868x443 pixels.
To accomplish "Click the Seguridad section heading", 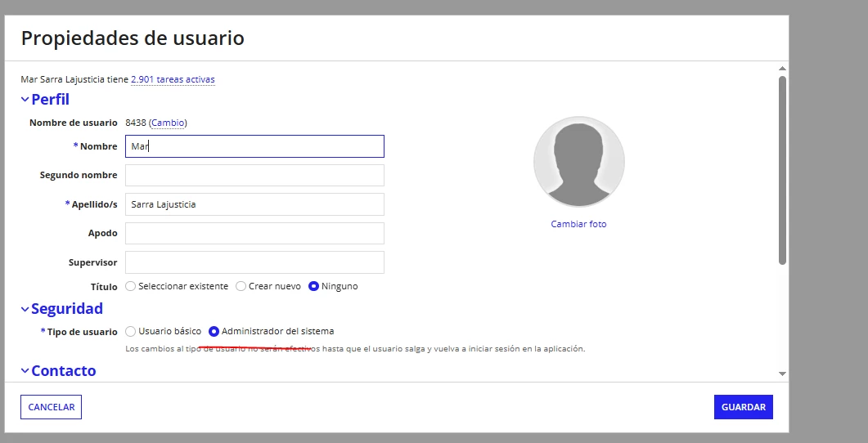I will point(67,309).
